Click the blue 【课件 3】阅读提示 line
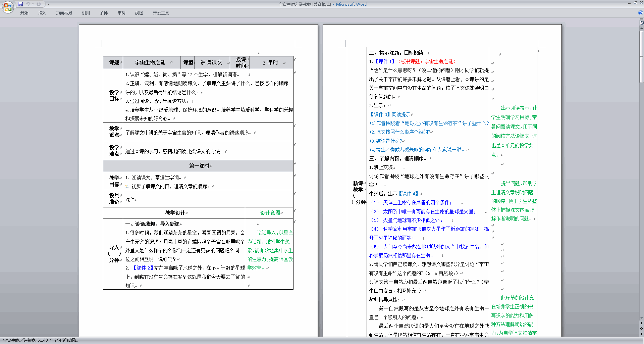The image size is (644, 344). 390,114
